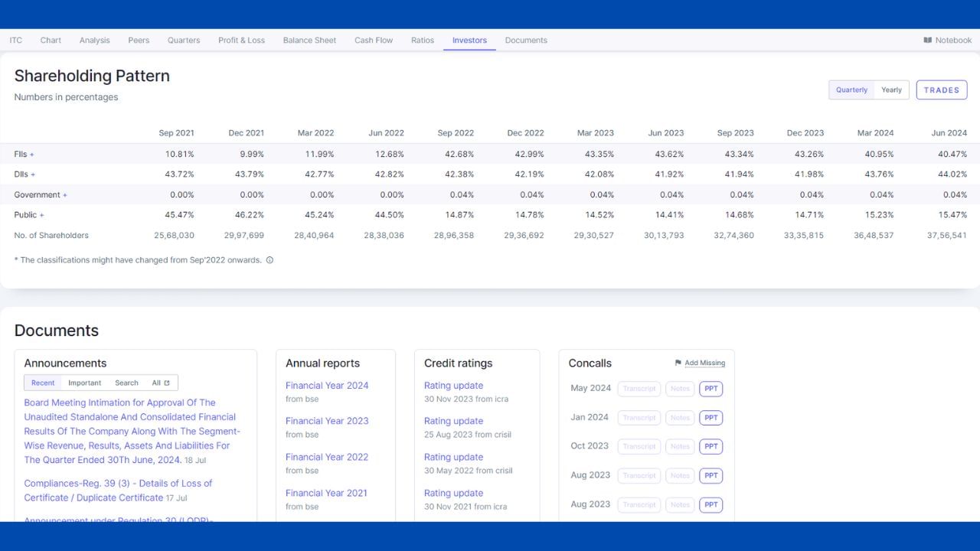Screen dimensions: 980x551
Task: Click the external-link icon on All
Action: 167,383
